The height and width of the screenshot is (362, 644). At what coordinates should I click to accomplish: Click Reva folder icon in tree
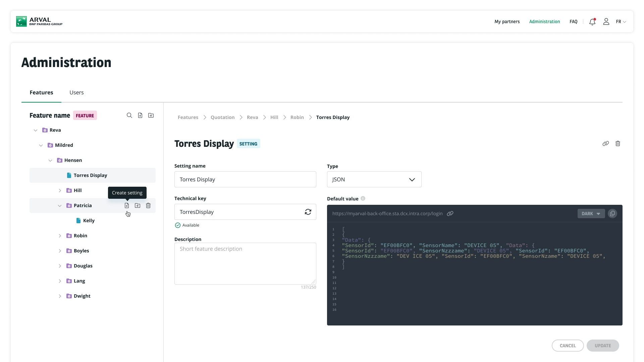(45, 130)
